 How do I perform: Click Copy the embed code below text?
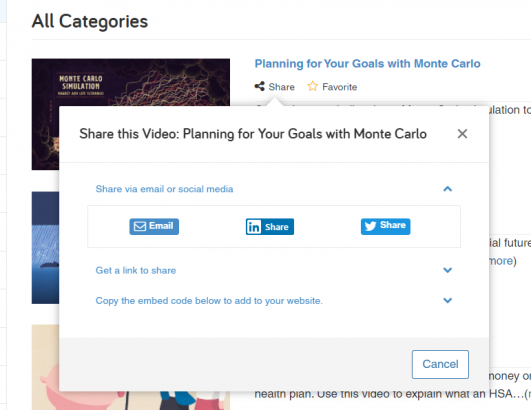click(x=209, y=301)
